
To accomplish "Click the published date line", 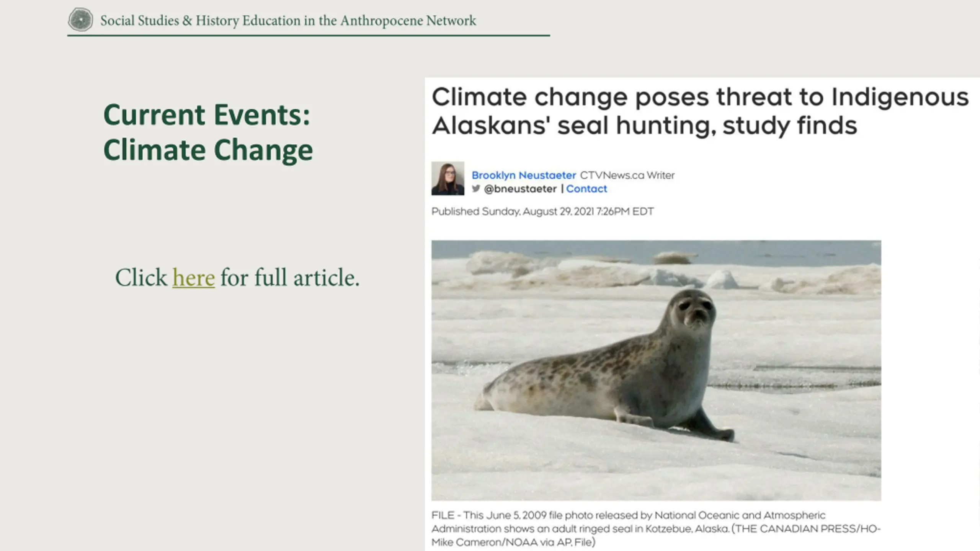I will (542, 211).
